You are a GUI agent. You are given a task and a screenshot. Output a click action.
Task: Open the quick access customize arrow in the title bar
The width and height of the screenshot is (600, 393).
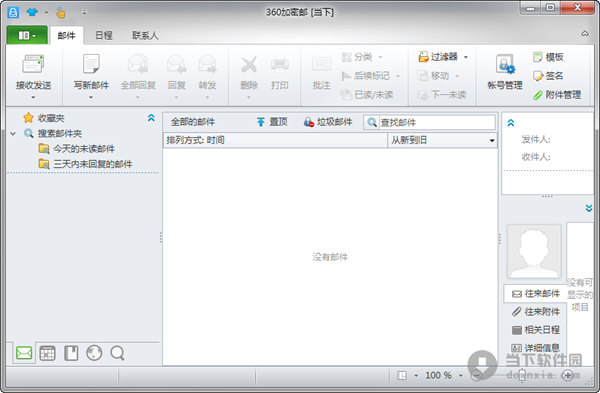84,12
